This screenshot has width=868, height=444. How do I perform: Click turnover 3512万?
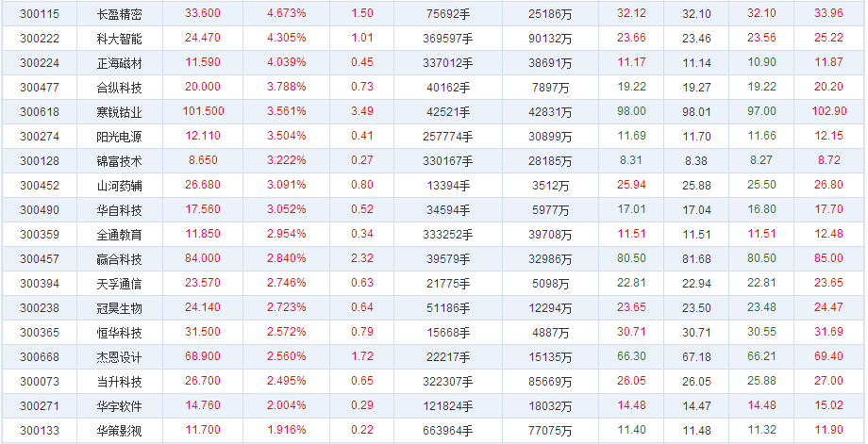coord(550,185)
